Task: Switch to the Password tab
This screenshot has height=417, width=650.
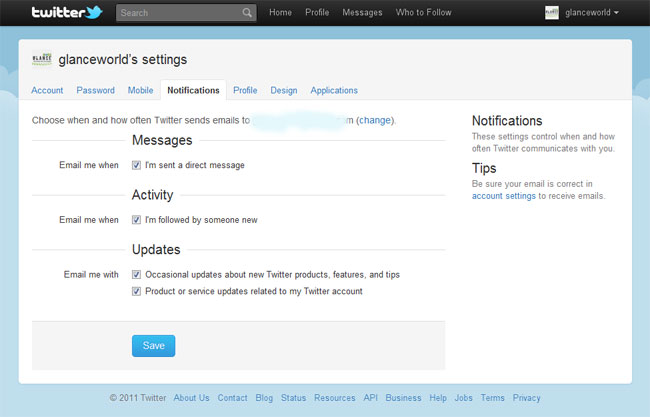Action: point(95,90)
